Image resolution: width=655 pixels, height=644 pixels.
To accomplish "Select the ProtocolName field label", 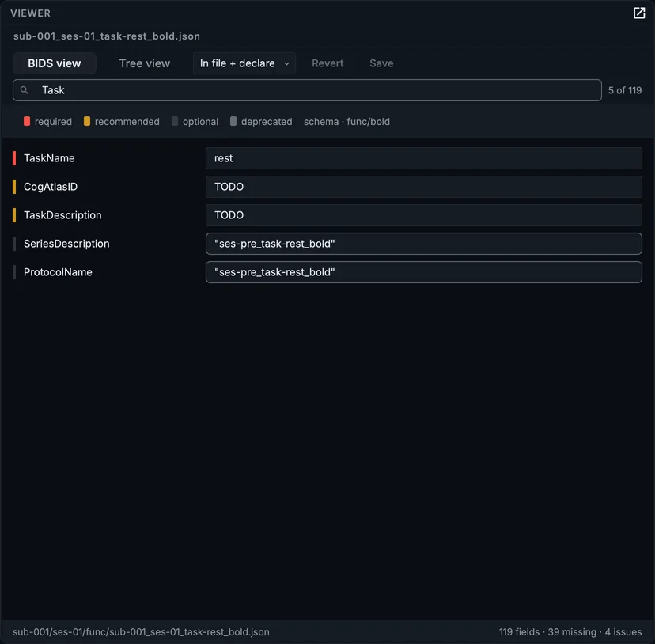I will click(58, 272).
